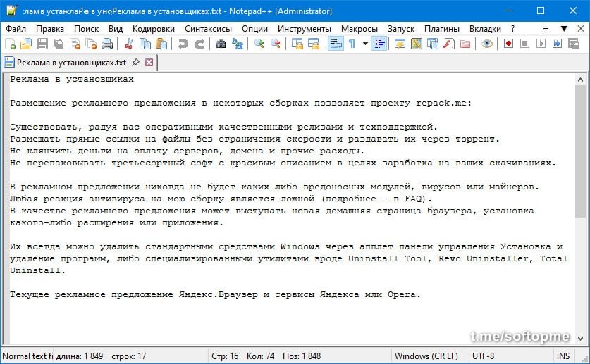Click the Normal text file status field
The height and width of the screenshot is (364, 590).
[x=28, y=356]
